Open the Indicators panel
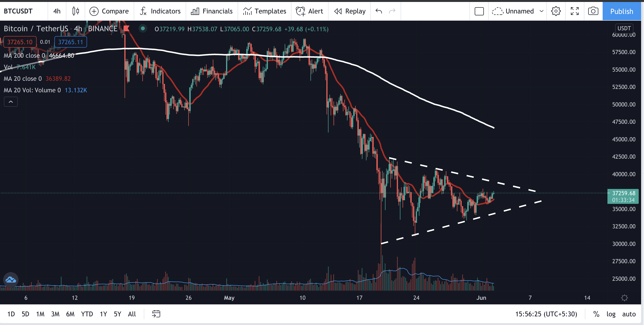The image size is (644, 325). (160, 11)
